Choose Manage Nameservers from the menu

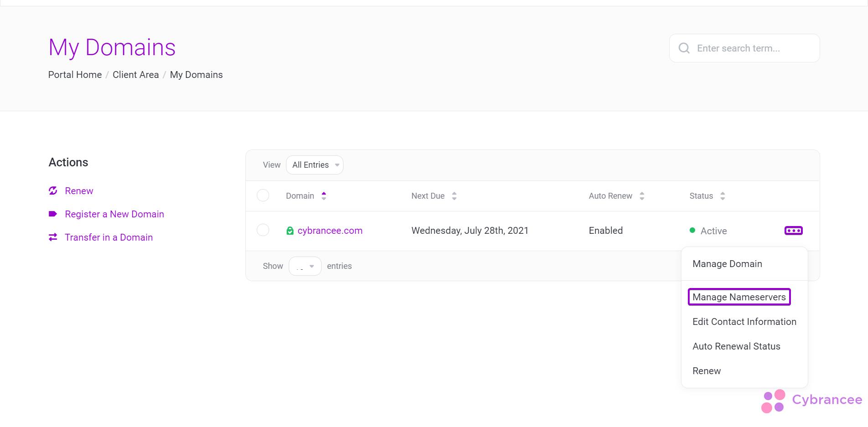pyautogui.click(x=739, y=297)
